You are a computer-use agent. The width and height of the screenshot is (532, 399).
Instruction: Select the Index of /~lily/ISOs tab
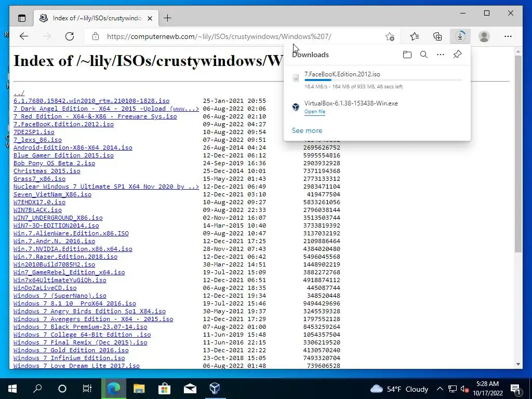(x=96, y=18)
